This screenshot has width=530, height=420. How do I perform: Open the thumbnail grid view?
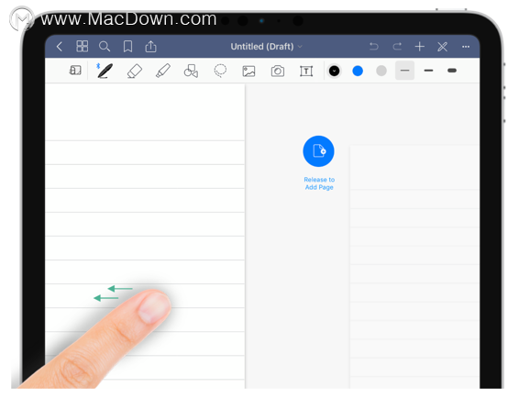coord(83,47)
